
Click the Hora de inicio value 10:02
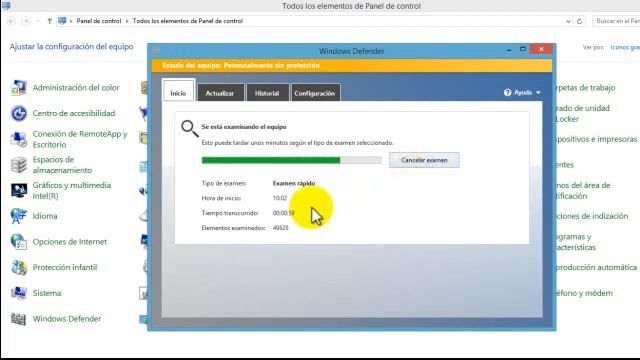click(280, 198)
